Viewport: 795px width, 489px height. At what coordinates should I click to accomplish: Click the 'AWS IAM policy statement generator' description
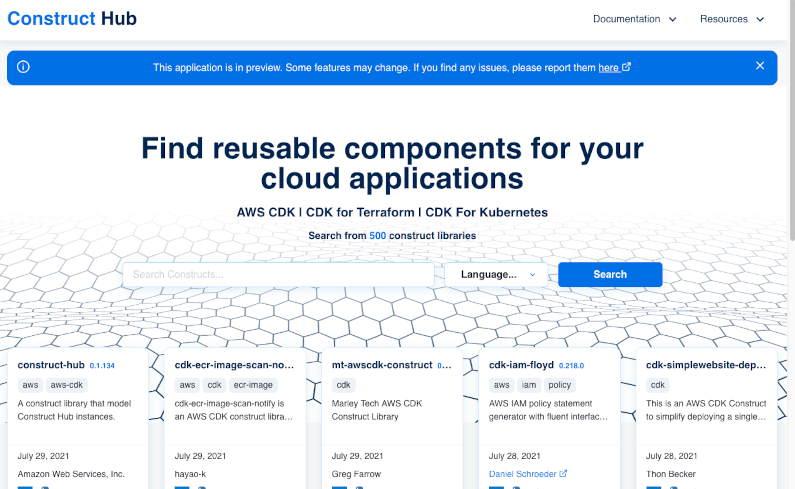[548, 410]
